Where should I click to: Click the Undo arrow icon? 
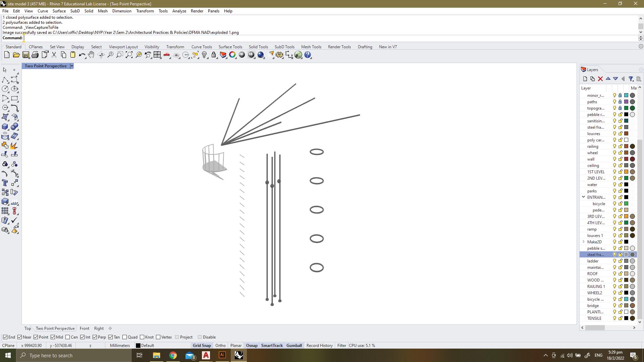point(82,55)
